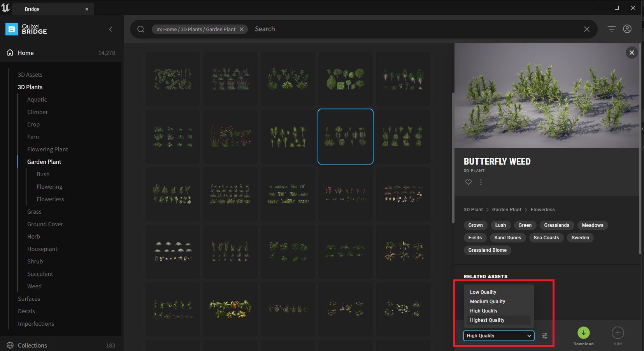The image size is (644, 351).
Task: Select the Aquatic plant category
Action: pyautogui.click(x=37, y=100)
